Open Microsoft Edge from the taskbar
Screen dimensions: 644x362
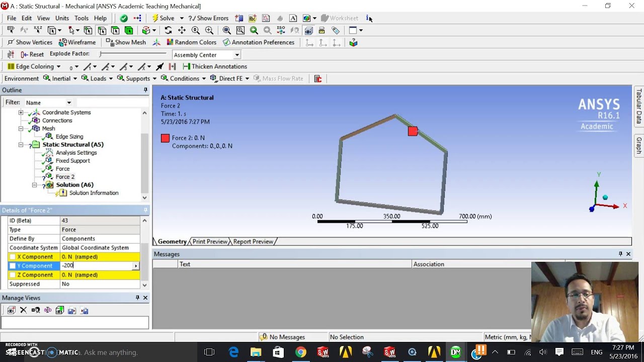[233, 352]
